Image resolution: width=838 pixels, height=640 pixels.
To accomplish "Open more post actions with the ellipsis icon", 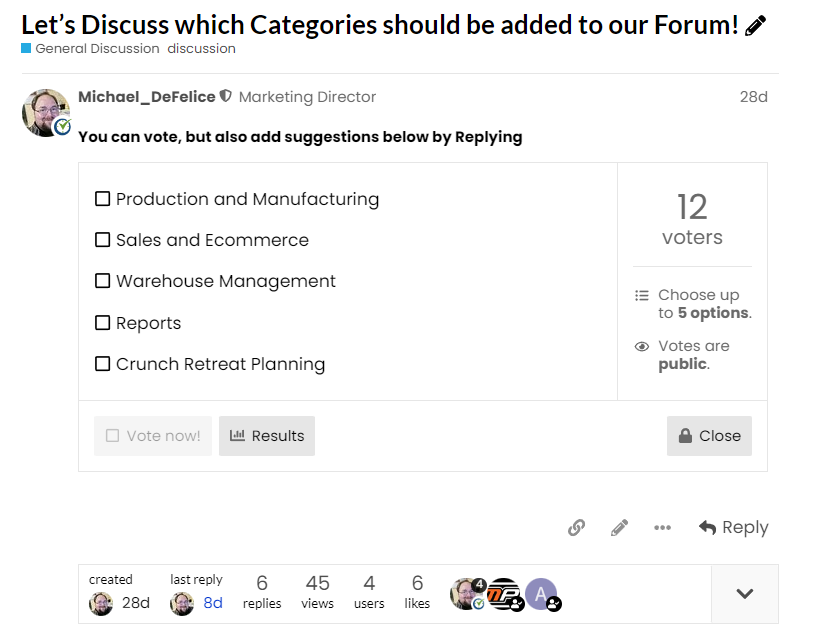I will tap(662, 527).
